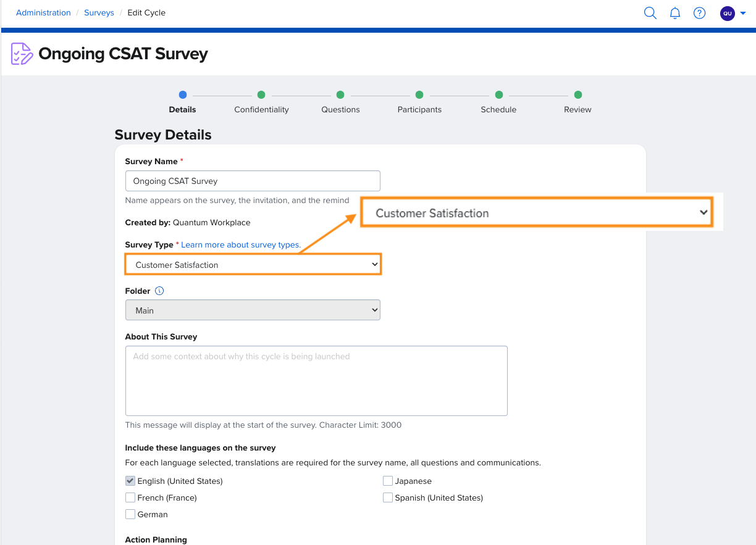Open the Survey Type dropdown

point(253,264)
